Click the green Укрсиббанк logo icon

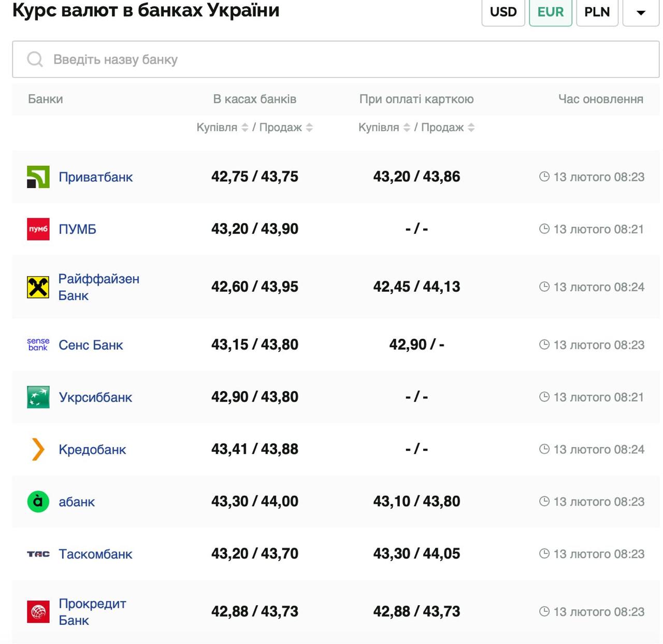click(38, 397)
